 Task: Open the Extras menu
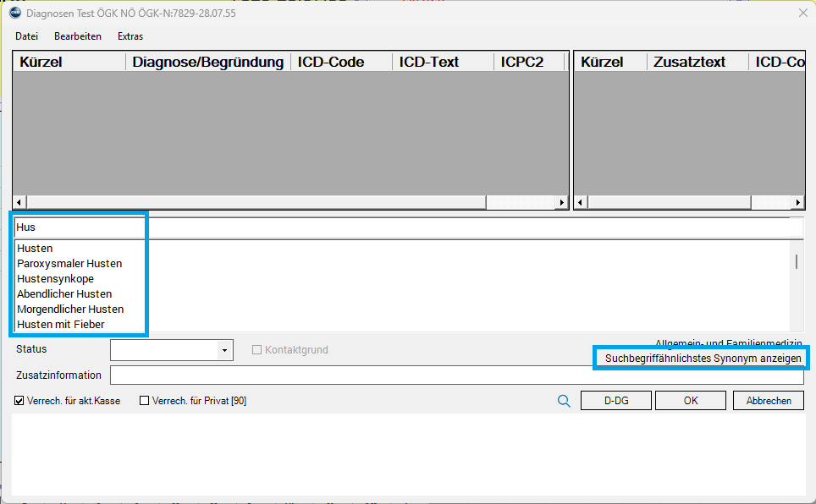tap(130, 36)
